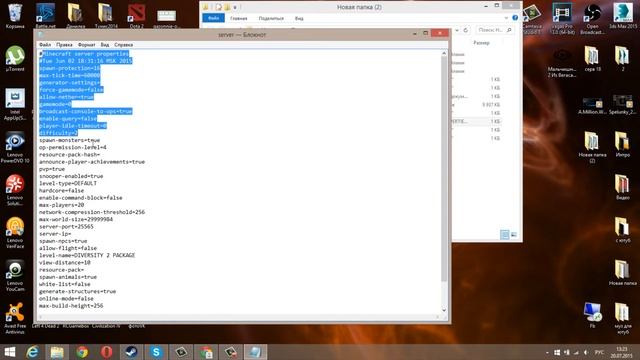Open the µTorrent desktop icon

[x=15, y=58]
